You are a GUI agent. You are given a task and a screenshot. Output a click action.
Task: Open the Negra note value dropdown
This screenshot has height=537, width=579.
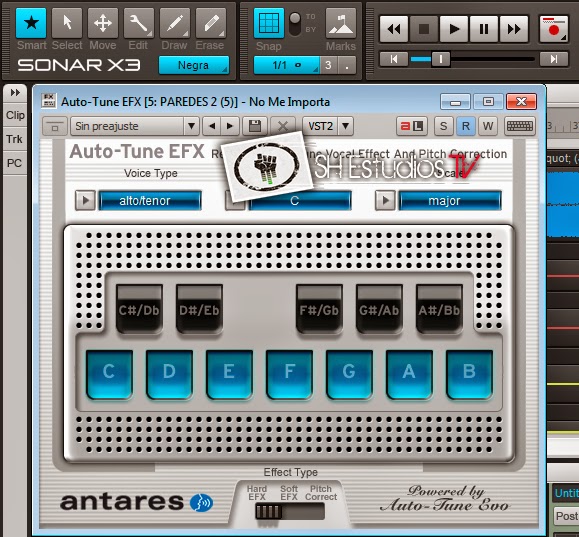pos(194,65)
